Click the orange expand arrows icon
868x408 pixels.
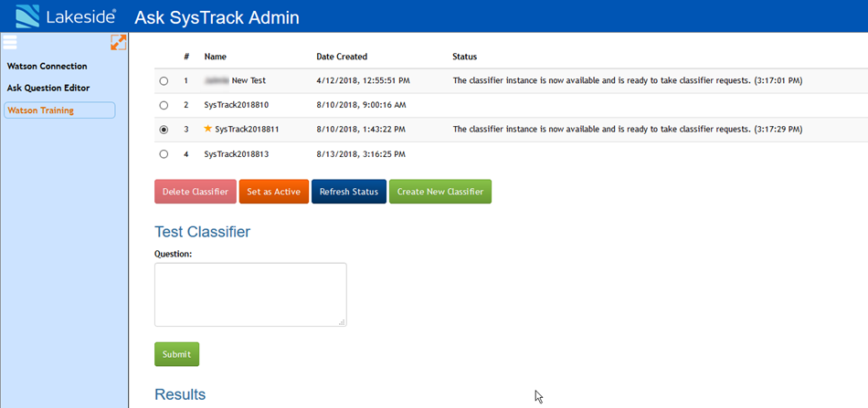119,43
